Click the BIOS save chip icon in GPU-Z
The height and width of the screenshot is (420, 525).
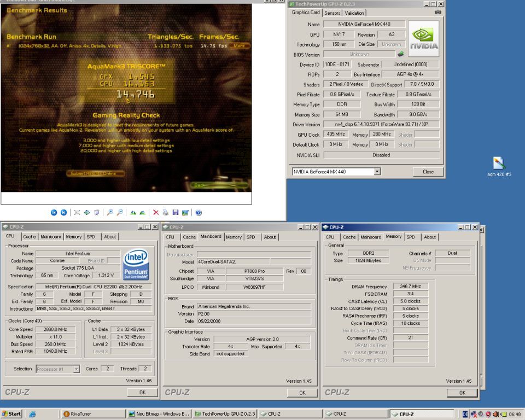point(401,54)
